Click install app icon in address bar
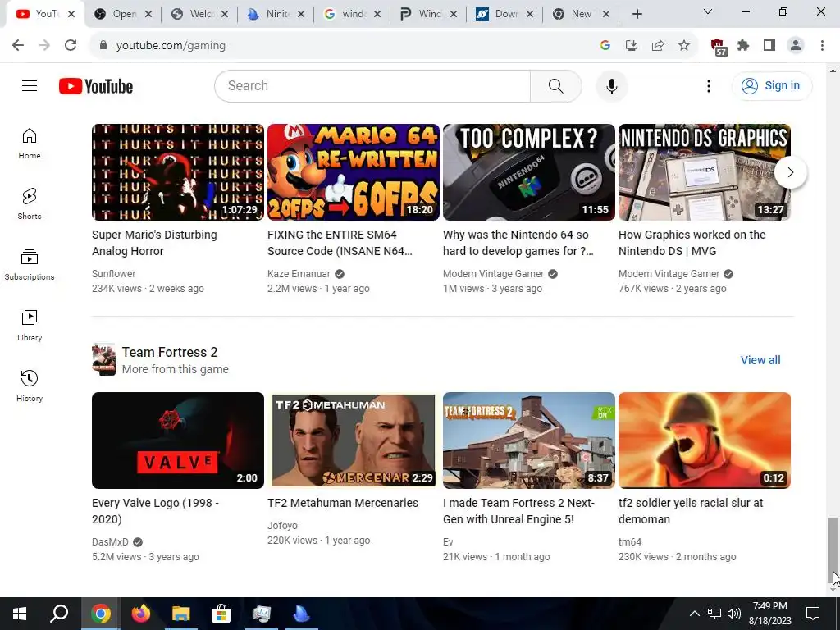 point(632,46)
